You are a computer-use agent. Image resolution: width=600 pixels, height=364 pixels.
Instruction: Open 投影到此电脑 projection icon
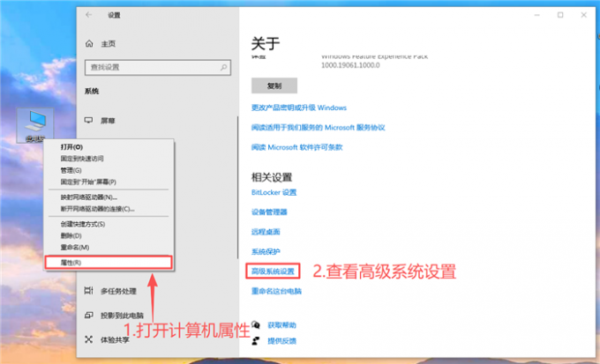89,316
